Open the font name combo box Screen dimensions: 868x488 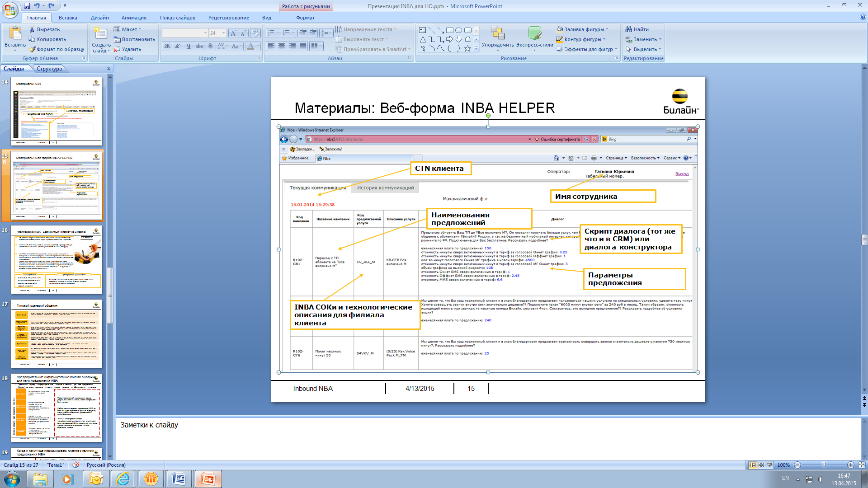[185, 33]
